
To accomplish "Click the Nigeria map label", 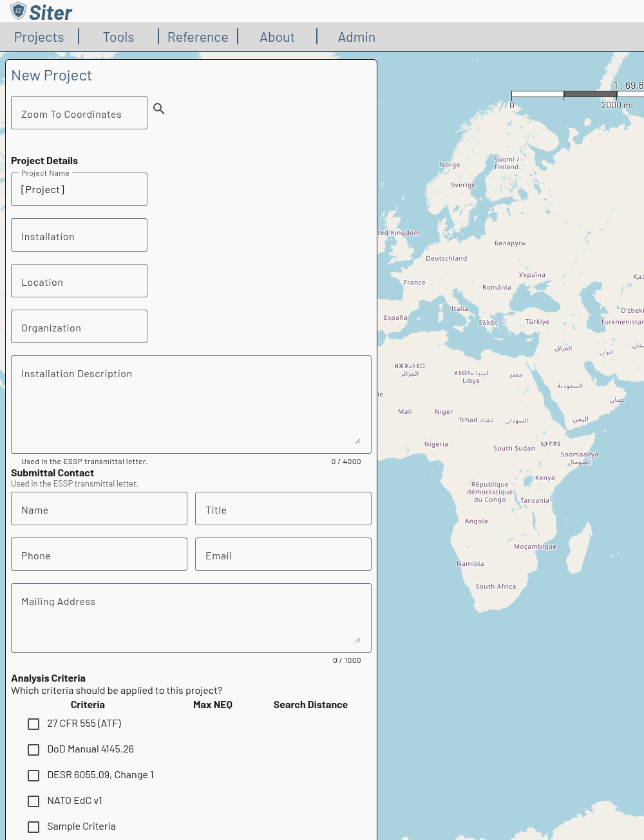I will pyautogui.click(x=436, y=444).
